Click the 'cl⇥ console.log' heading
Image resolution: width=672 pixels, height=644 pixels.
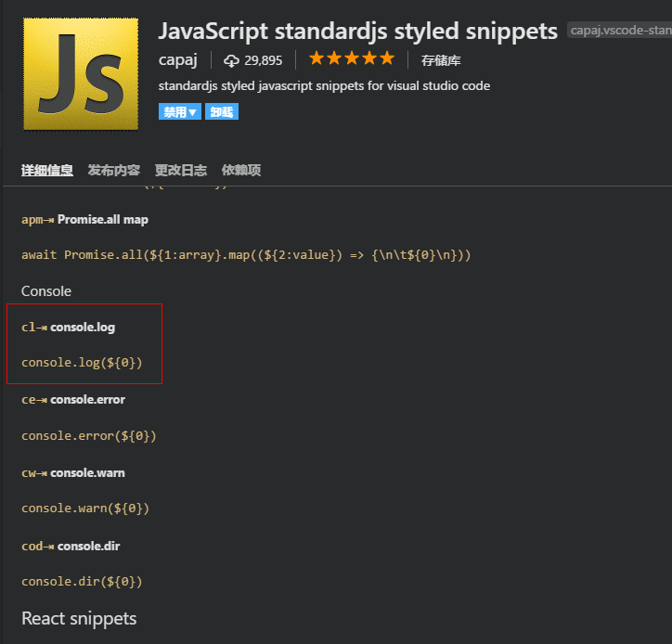pos(68,328)
